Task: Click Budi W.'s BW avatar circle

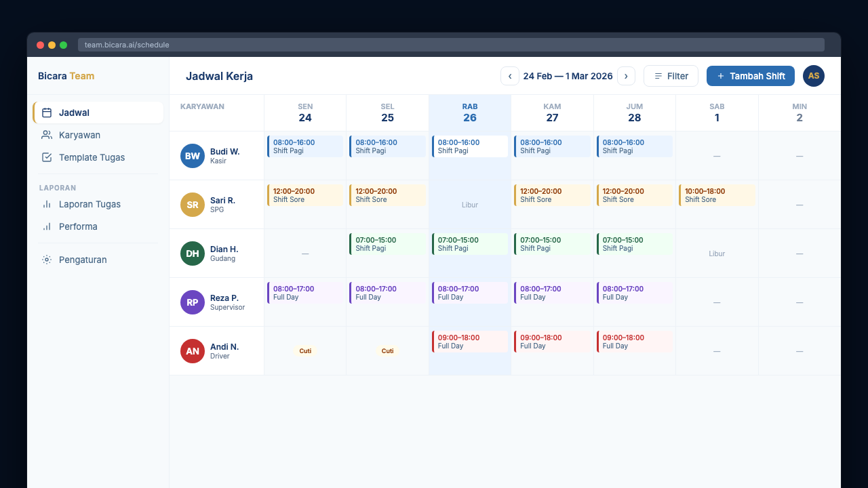Action: (x=192, y=156)
